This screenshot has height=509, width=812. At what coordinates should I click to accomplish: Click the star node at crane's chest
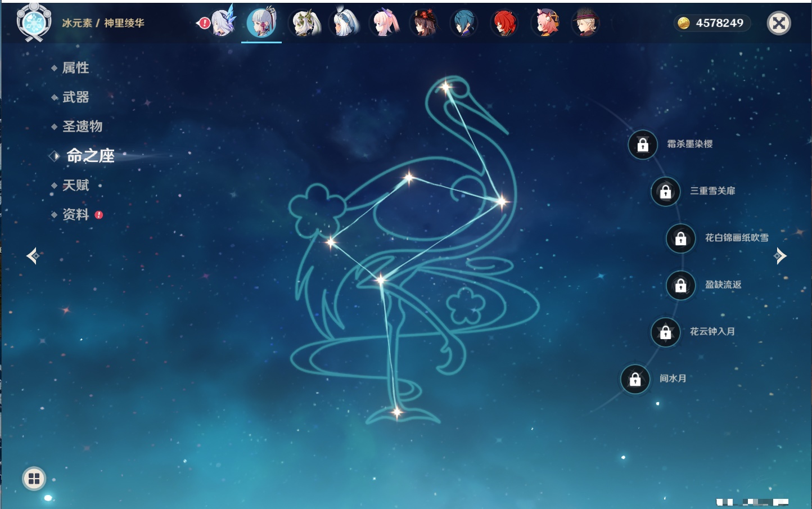501,201
